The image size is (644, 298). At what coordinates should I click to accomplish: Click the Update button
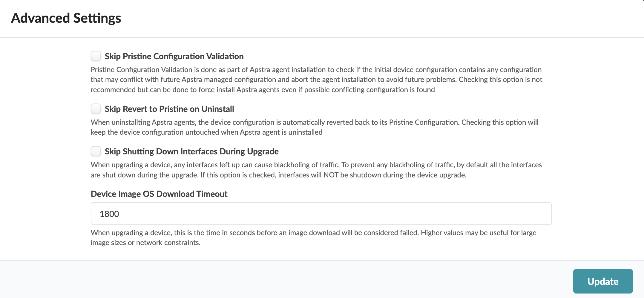[602, 281]
